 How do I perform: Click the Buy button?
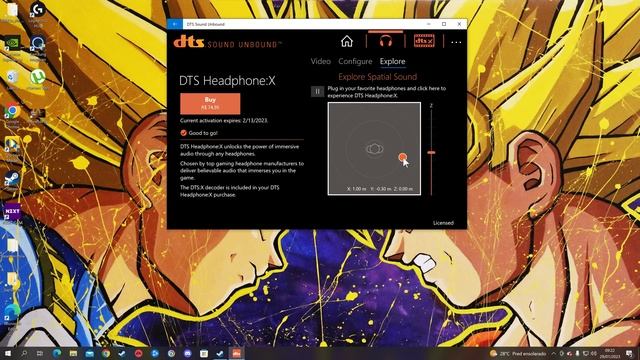[x=210, y=103]
